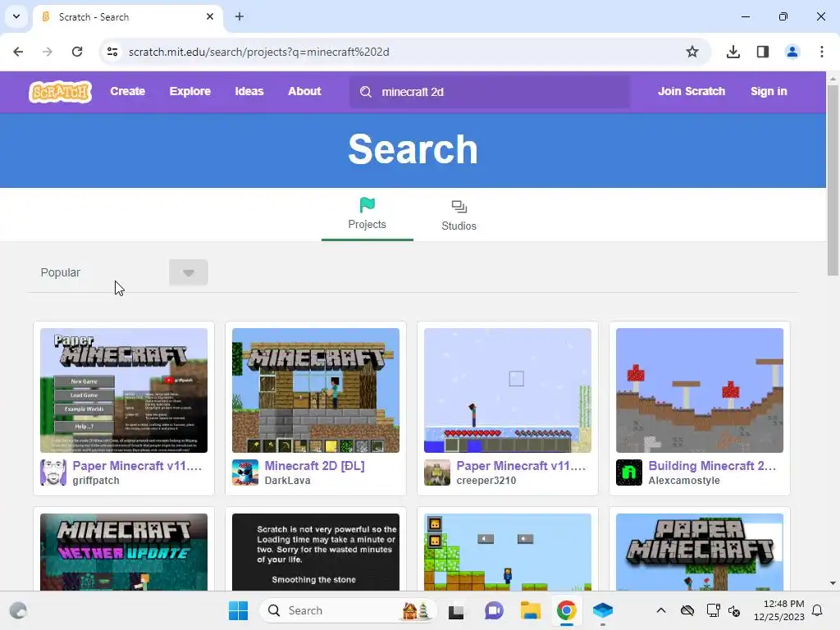Reload the page

pyautogui.click(x=77, y=52)
